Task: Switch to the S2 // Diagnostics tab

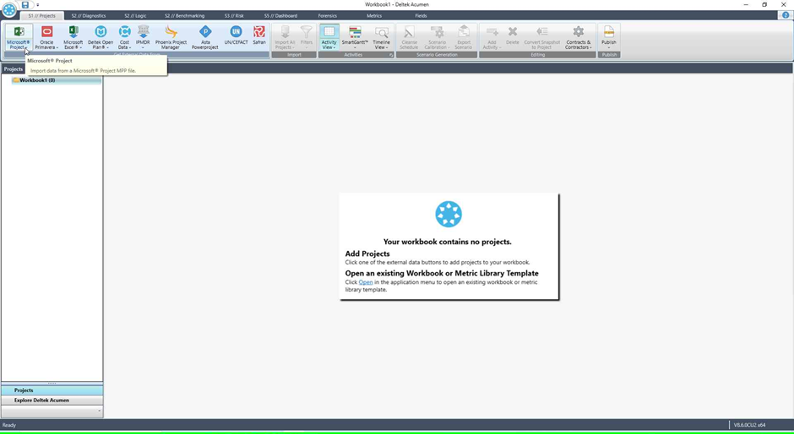Action: 89,16
